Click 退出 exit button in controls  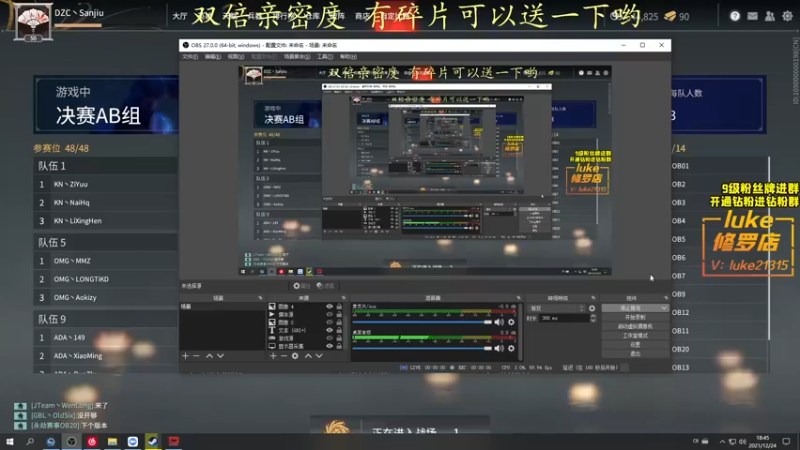635,354
